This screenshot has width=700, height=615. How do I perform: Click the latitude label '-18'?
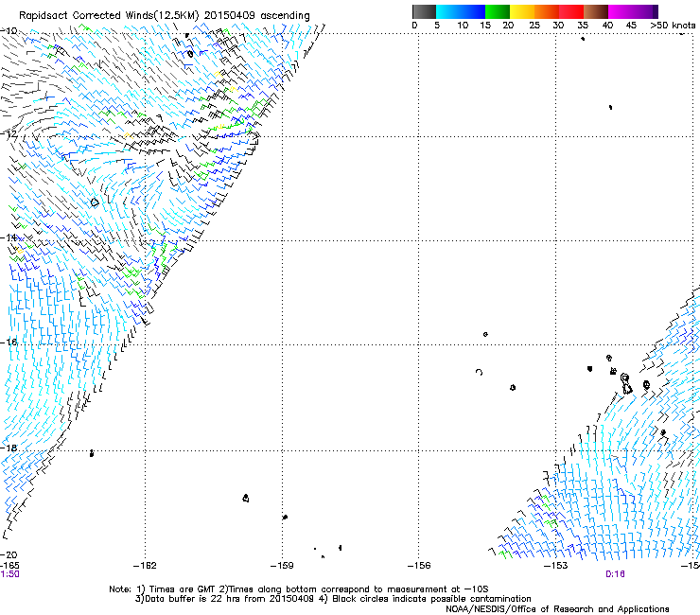click(9, 448)
